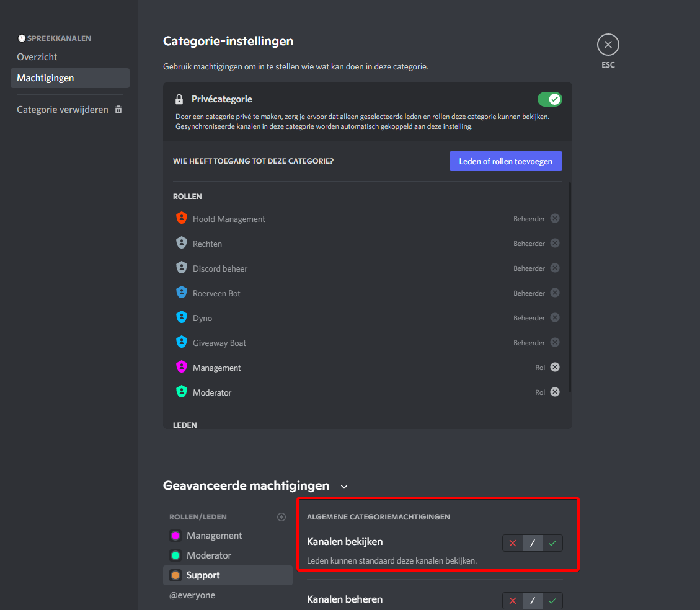This screenshot has width=700, height=610.
Task: Click the orange Hoofd Management role shield icon
Action: 181,218
